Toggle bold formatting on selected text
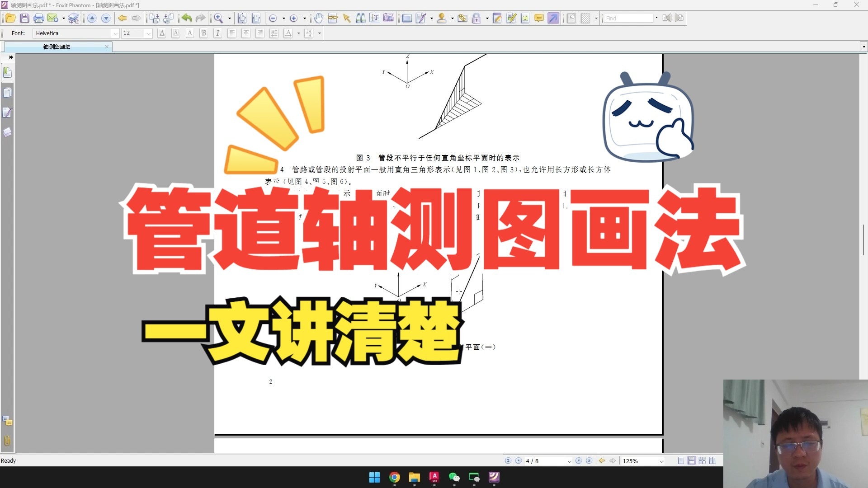868x488 pixels. click(203, 33)
